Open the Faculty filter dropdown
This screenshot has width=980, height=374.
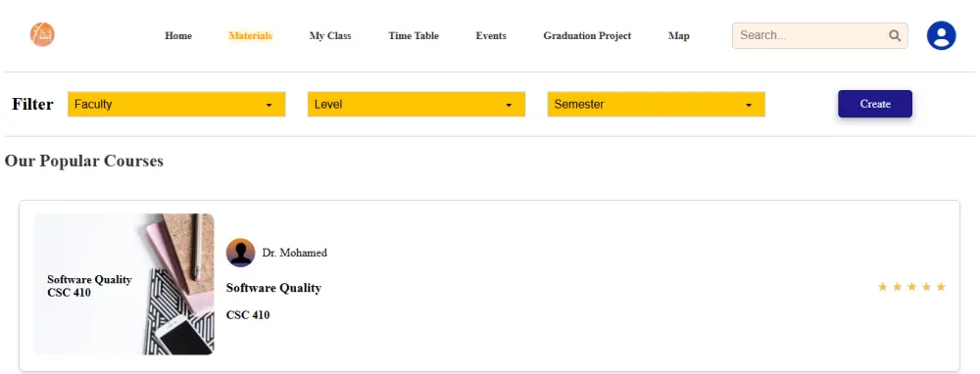[176, 105]
